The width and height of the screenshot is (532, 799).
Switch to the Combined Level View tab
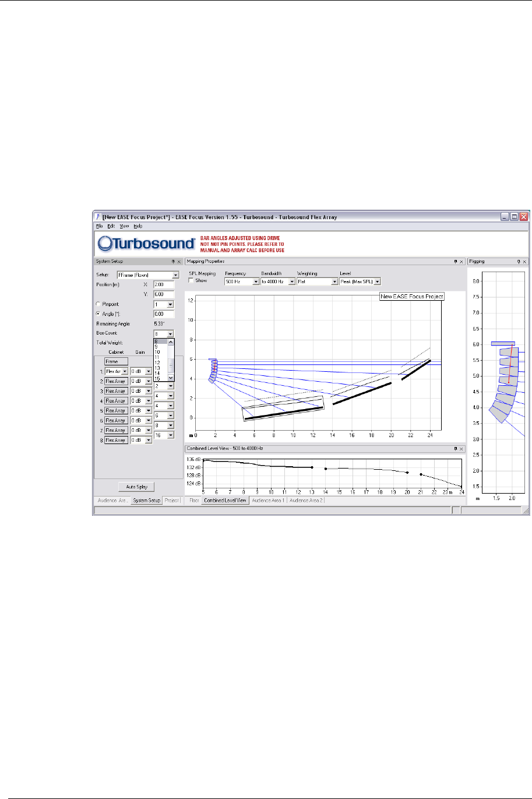[225, 500]
